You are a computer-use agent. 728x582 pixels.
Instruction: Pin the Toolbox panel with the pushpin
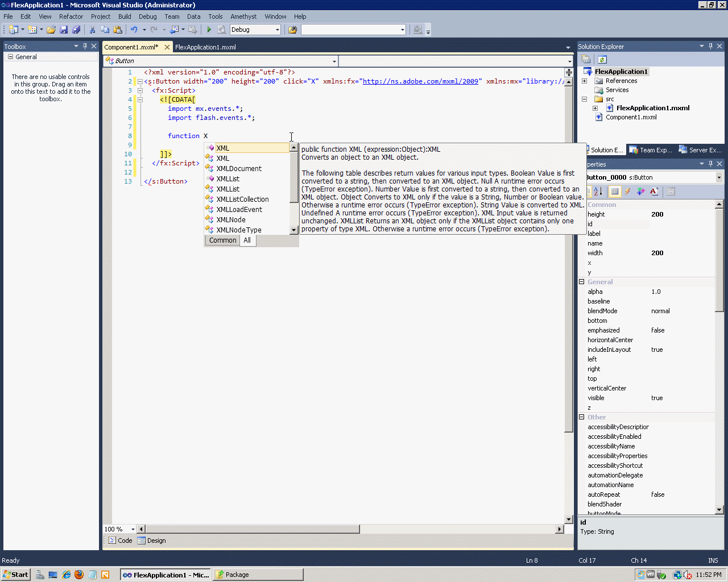pyautogui.click(x=85, y=46)
